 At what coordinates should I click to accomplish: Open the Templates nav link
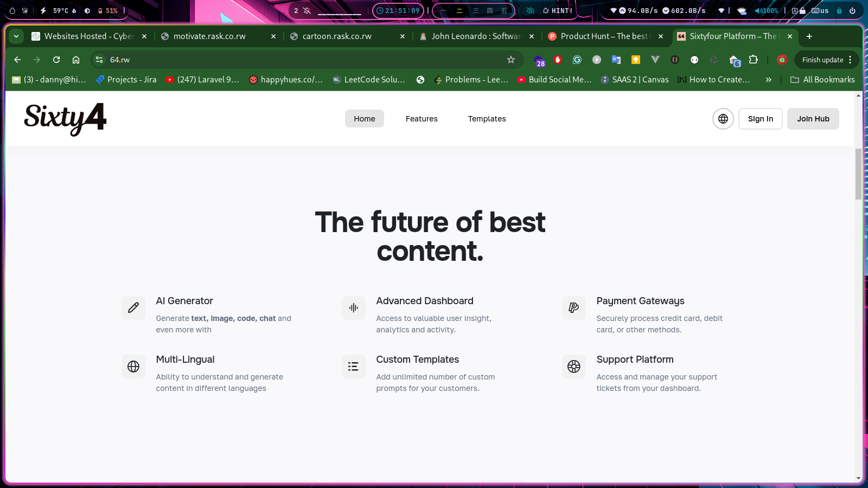click(x=487, y=119)
